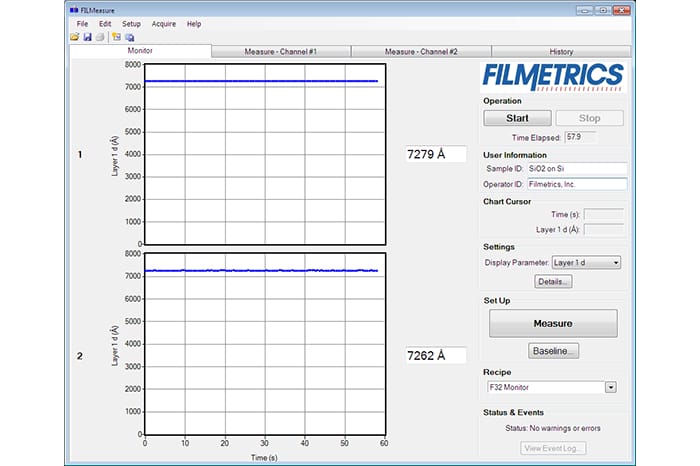700x466 pixels.
Task: Click the large Measure button
Action: click(552, 323)
